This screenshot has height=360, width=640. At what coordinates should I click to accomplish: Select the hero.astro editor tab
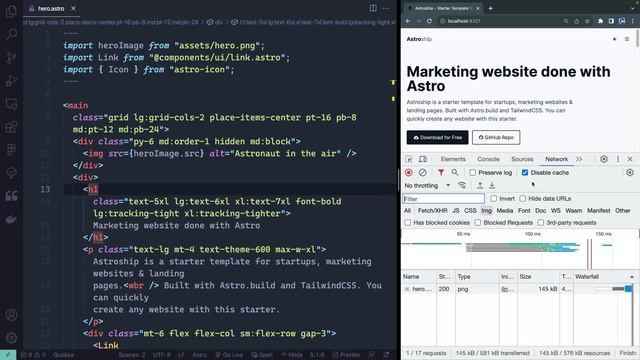pos(51,8)
